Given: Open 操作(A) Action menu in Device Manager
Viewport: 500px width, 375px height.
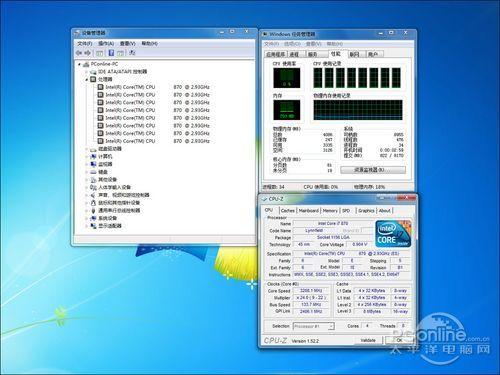Looking at the screenshot, I should point(106,44).
